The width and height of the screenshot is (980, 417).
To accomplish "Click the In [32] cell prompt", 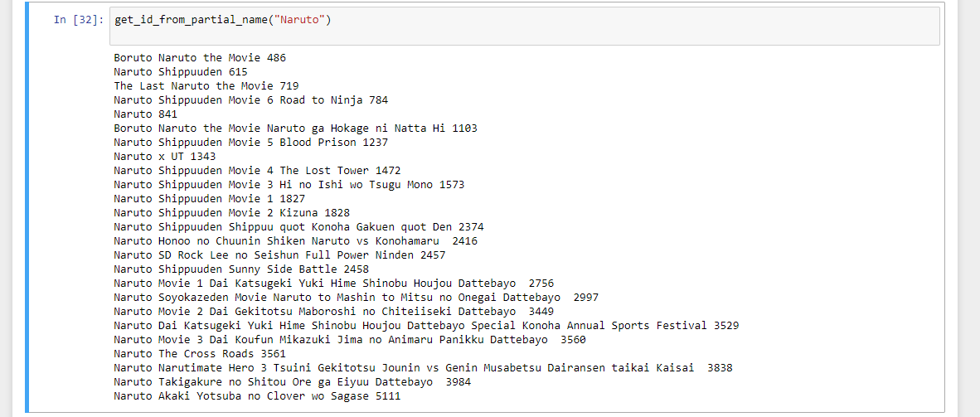I will click(79, 20).
